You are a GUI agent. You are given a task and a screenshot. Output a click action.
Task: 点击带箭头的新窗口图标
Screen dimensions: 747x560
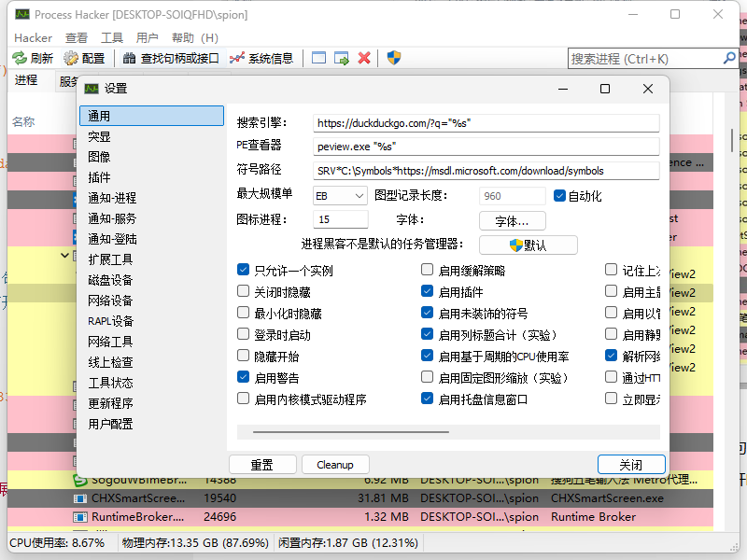(x=341, y=57)
